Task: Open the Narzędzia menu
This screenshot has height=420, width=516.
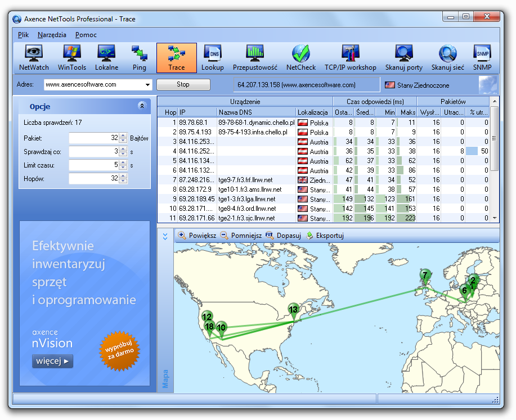Action: 52,35
